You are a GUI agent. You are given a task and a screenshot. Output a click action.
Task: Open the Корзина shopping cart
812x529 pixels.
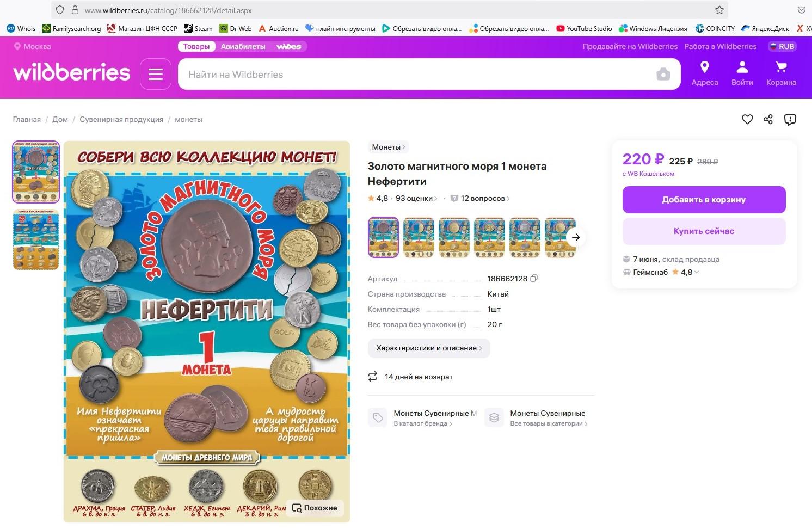(x=782, y=67)
